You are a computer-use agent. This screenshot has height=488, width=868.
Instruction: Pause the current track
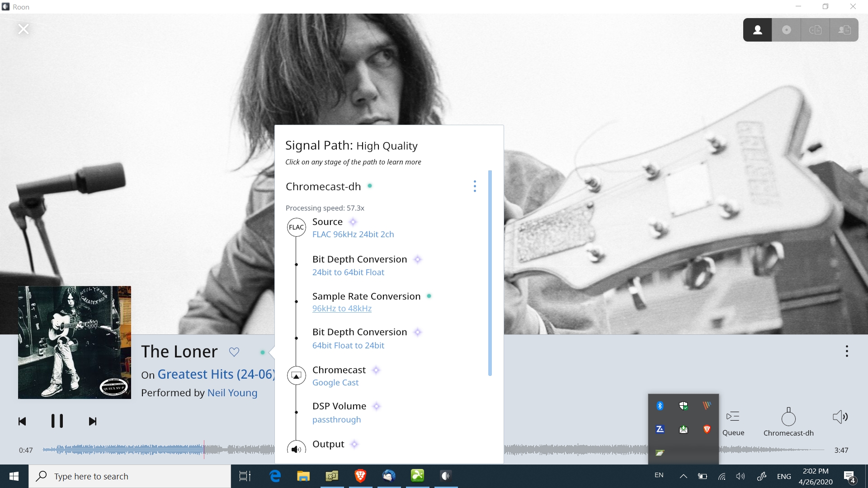pyautogui.click(x=57, y=421)
